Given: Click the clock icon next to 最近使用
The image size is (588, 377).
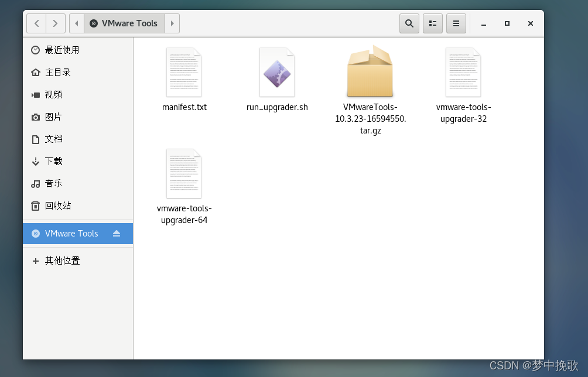Looking at the screenshot, I should pyautogui.click(x=35, y=50).
